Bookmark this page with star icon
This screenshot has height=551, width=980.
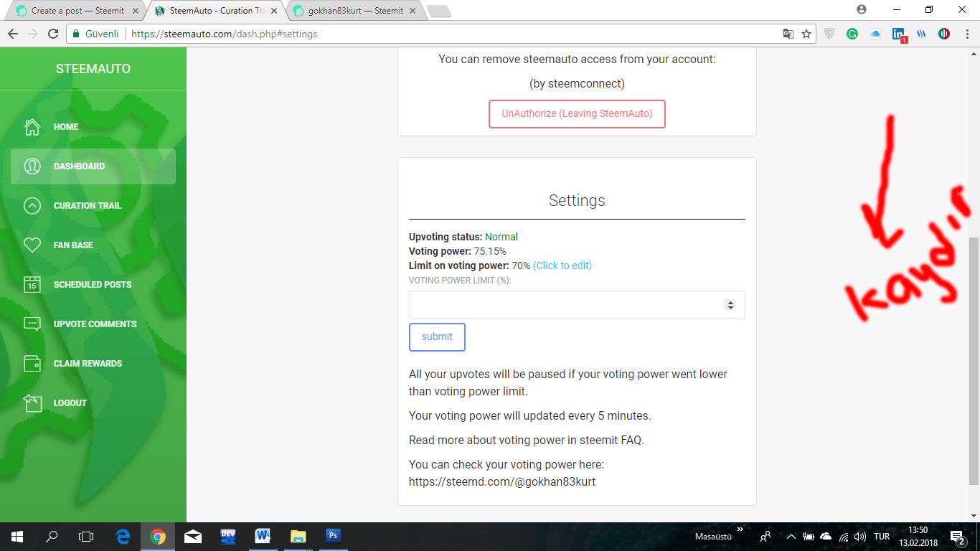[x=806, y=34]
